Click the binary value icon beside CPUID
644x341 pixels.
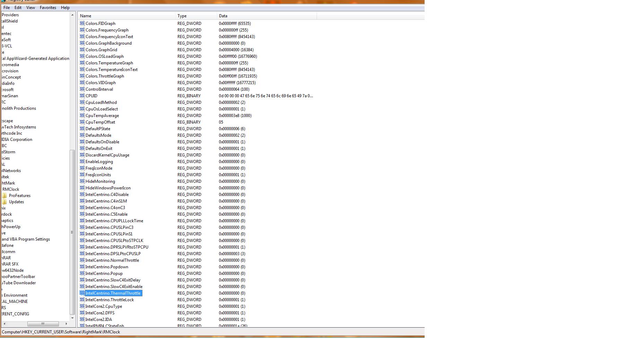[x=82, y=96]
